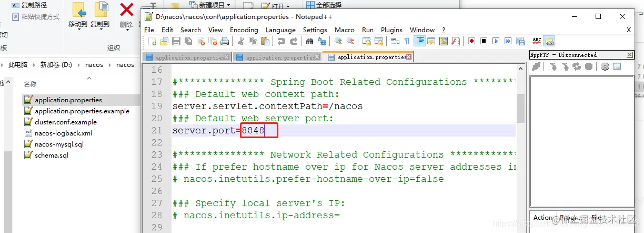Click the Playback macro button

[496, 41]
